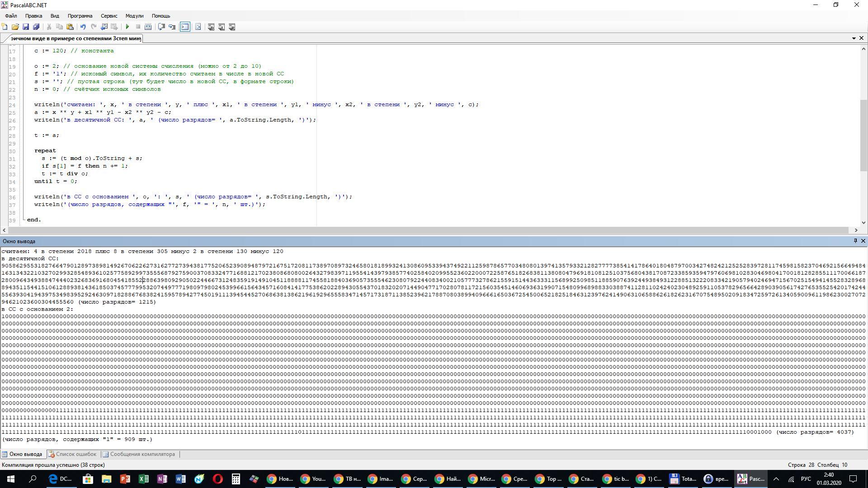Click the Save all files icon

(x=37, y=27)
